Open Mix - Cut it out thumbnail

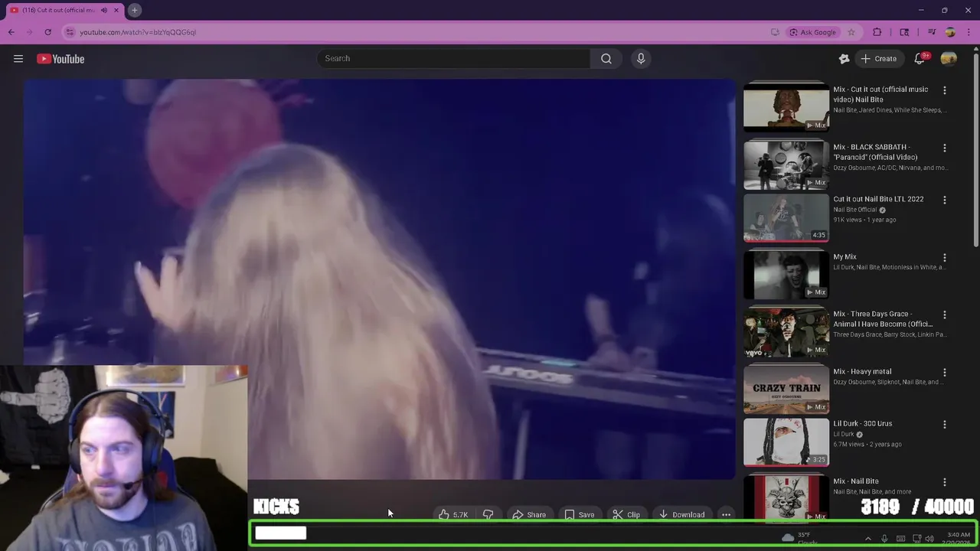(786, 107)
